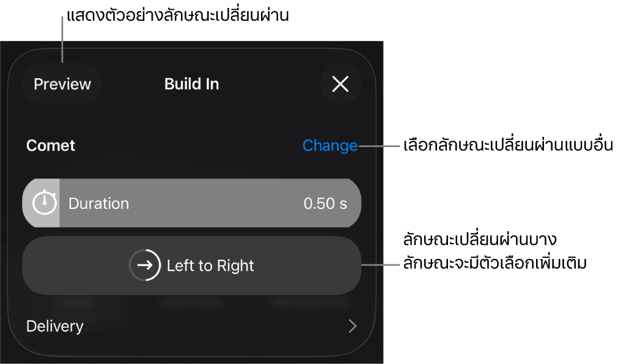Image resolution: width=621 pixels, height=364 pixels.
Task: Click the Delivery label text
Action: (55, 326)
